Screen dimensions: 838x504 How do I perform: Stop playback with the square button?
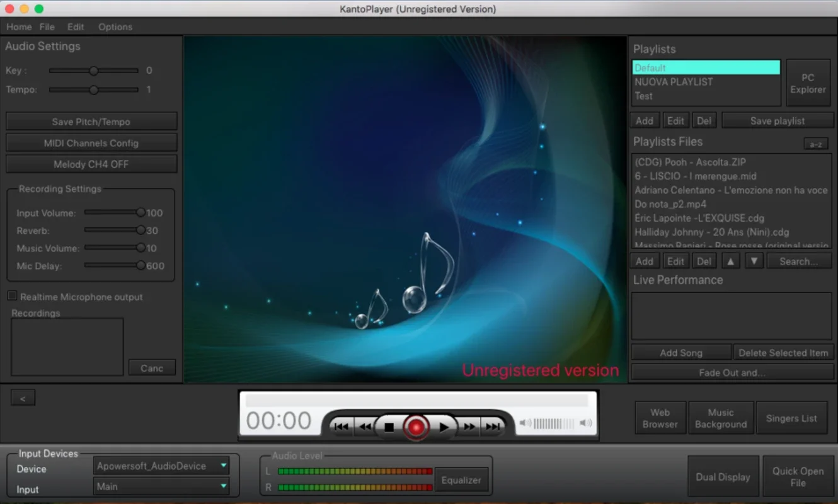tap(389, 427)
